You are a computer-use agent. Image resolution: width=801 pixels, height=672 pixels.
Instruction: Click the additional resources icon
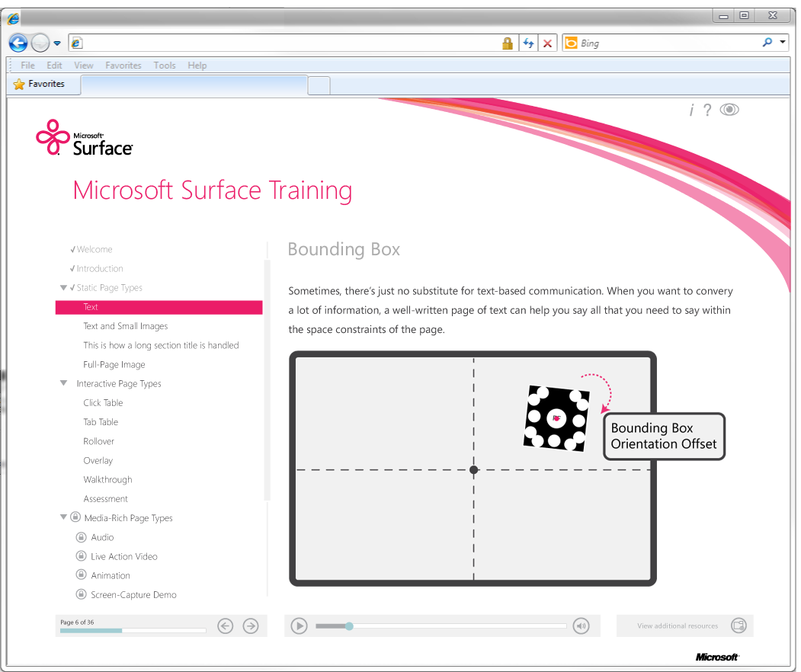739,626
